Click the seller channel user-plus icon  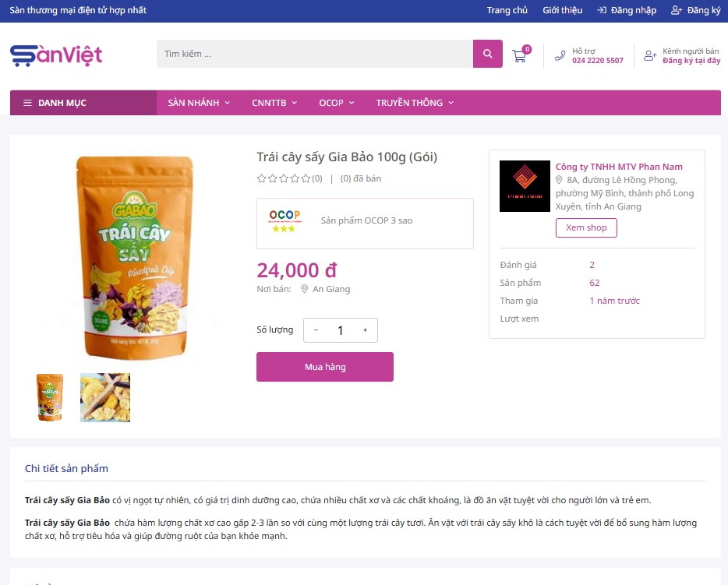tap(650, 55)
